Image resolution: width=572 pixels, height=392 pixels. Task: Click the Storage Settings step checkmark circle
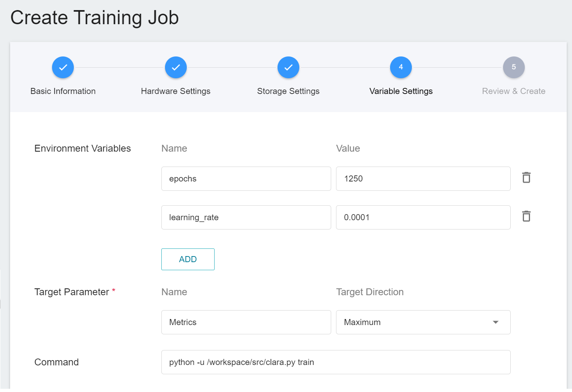[288, 67]
